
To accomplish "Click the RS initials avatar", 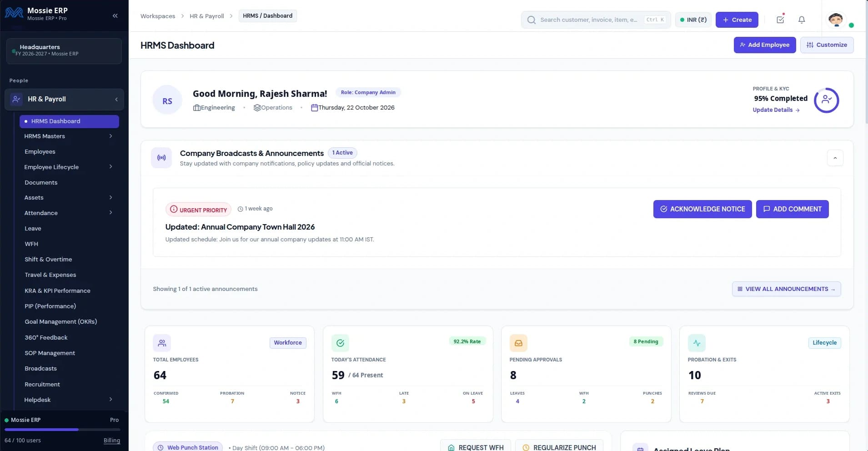I will coord(167,100).
